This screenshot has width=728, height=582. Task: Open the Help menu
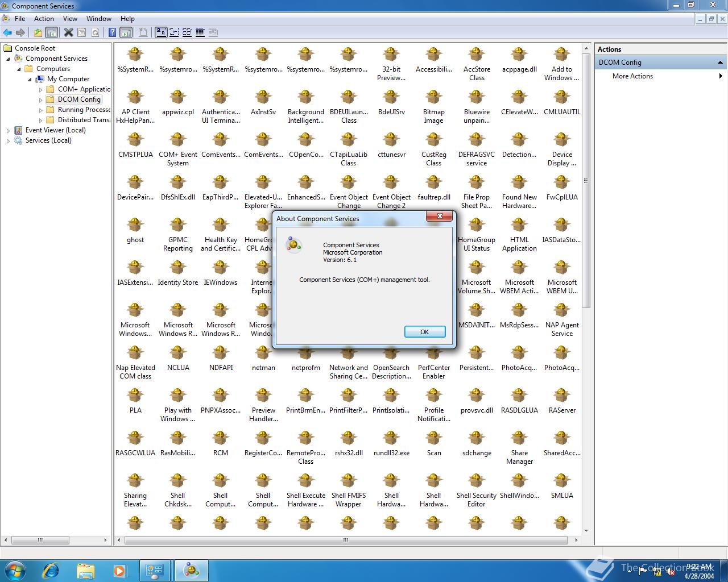click(x=127, y=19)
